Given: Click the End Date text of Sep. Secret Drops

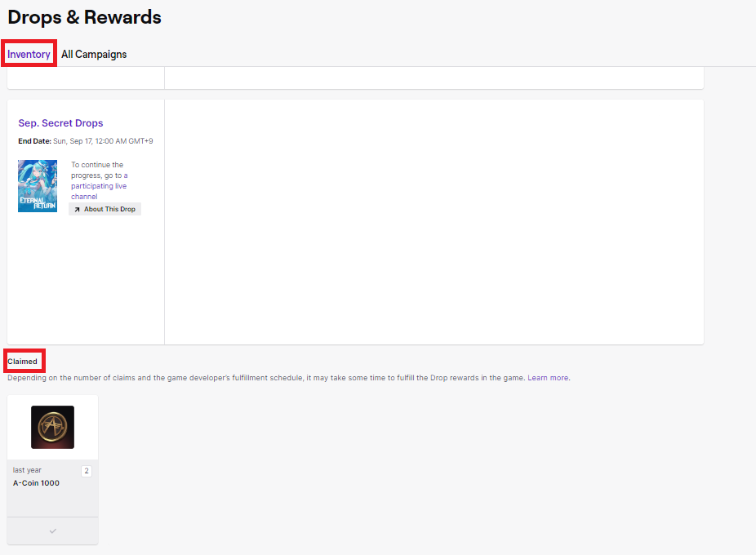Looking at the screenshot, I should [86, 140].
